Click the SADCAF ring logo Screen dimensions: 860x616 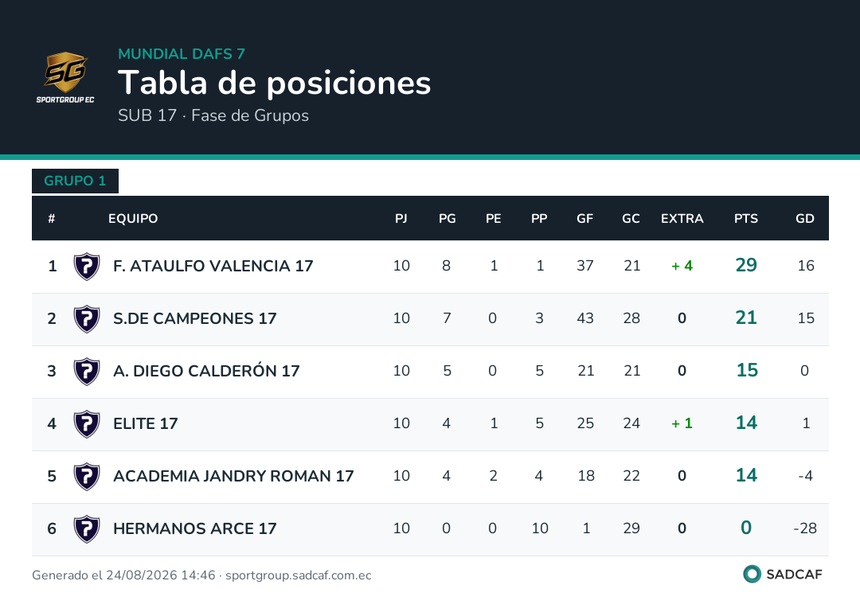pos(752,574)
